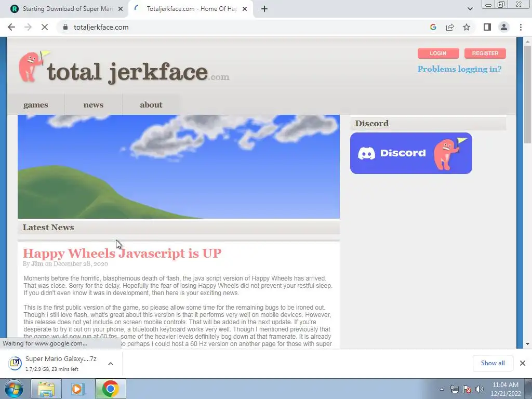Click the total jerkface.com title

138,72
